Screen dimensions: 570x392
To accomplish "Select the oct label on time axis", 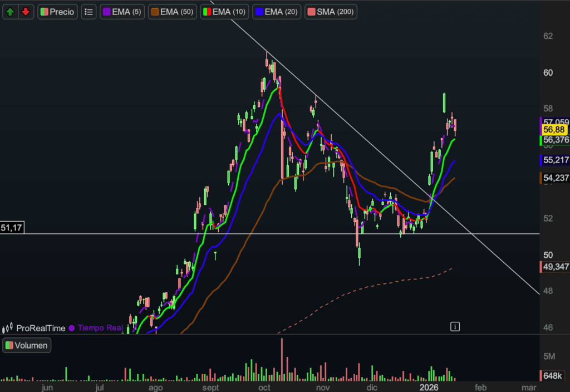I will (264, 387).
